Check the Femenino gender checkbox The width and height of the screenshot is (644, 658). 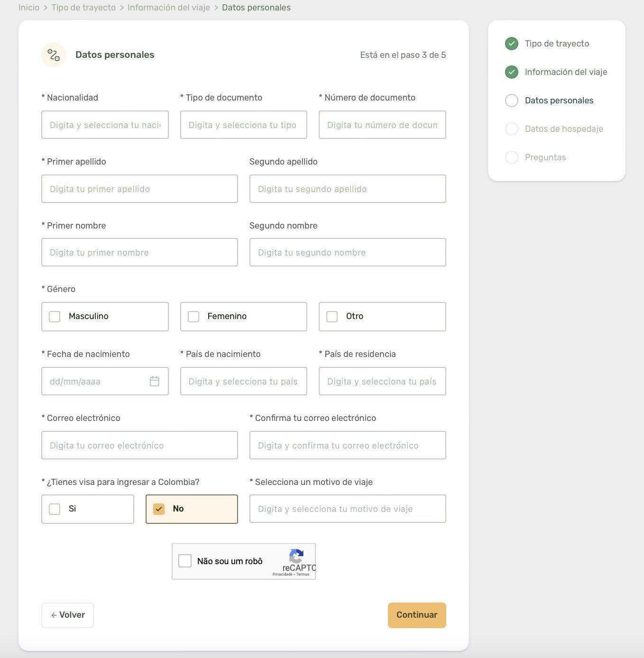[193, 317]
